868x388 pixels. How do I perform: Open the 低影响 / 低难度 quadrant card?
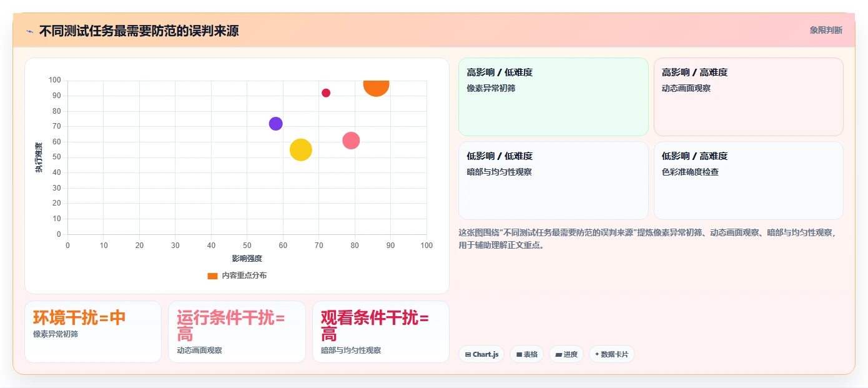click(x=553, y=181)
